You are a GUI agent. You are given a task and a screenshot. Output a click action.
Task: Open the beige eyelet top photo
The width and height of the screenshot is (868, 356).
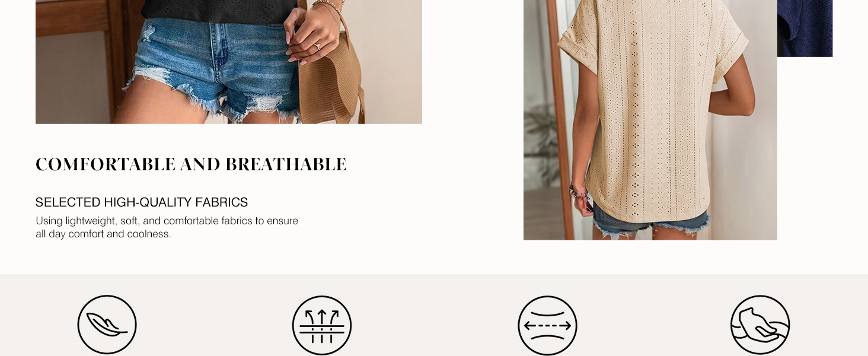click(x=650, y=120)
